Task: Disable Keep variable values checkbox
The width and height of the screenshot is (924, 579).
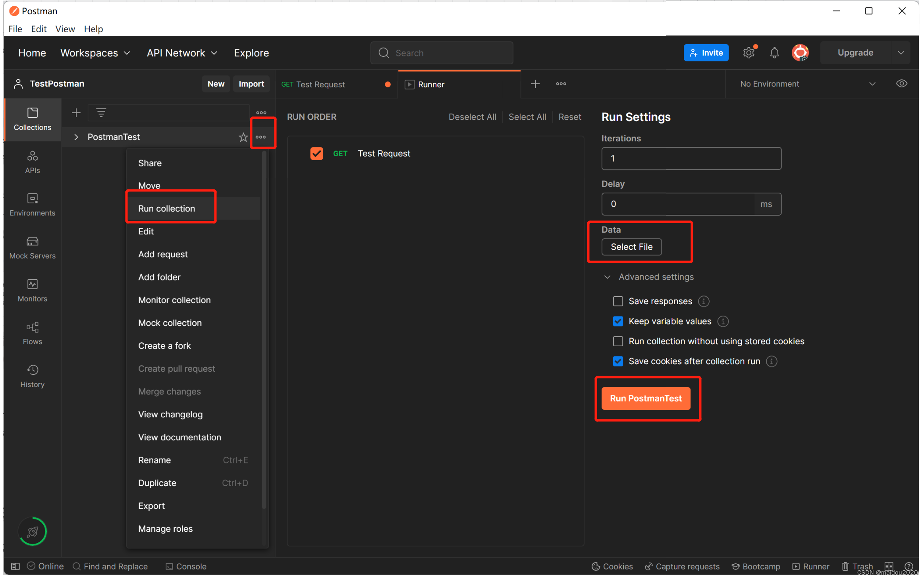Action: click(x=618, y=321)
